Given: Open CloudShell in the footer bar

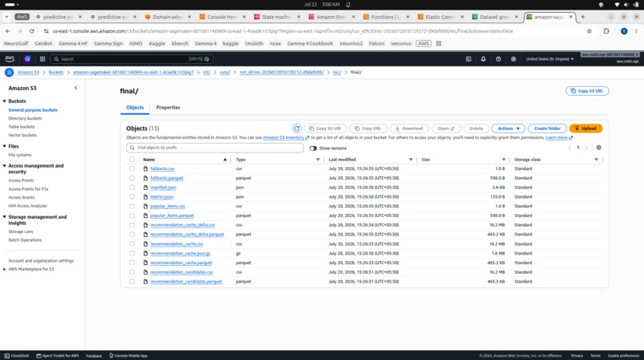Looking at the screenshot, I should [17, 355].
